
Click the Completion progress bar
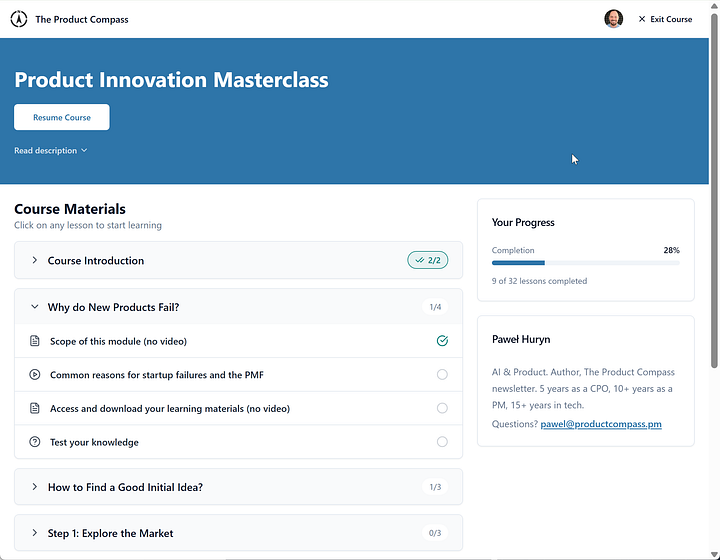coord(585,263)
